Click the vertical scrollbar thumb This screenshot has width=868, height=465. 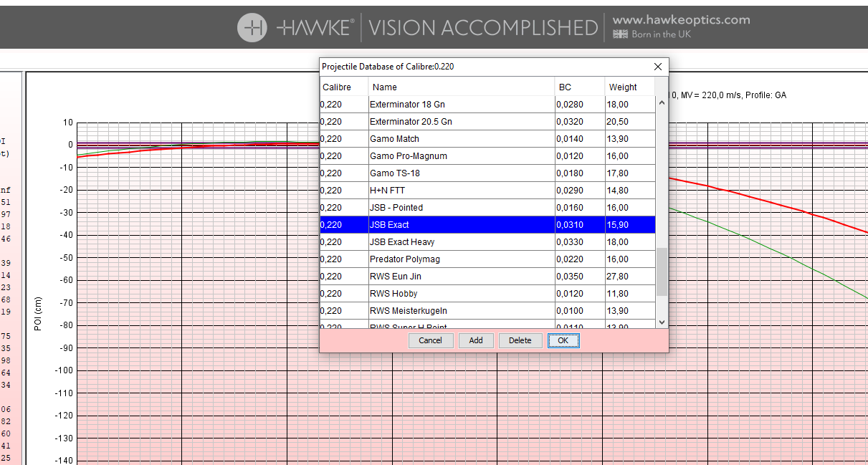[x=662, y=272]
